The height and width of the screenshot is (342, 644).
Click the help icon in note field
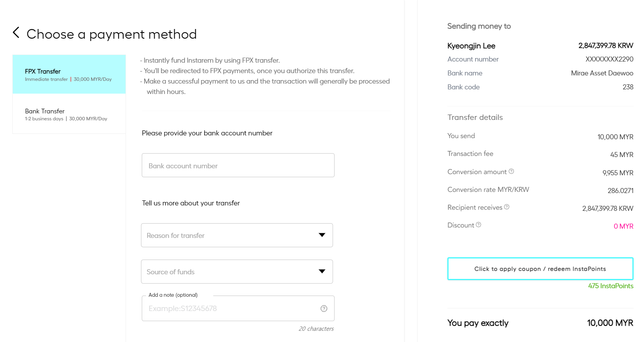(324, 309)
